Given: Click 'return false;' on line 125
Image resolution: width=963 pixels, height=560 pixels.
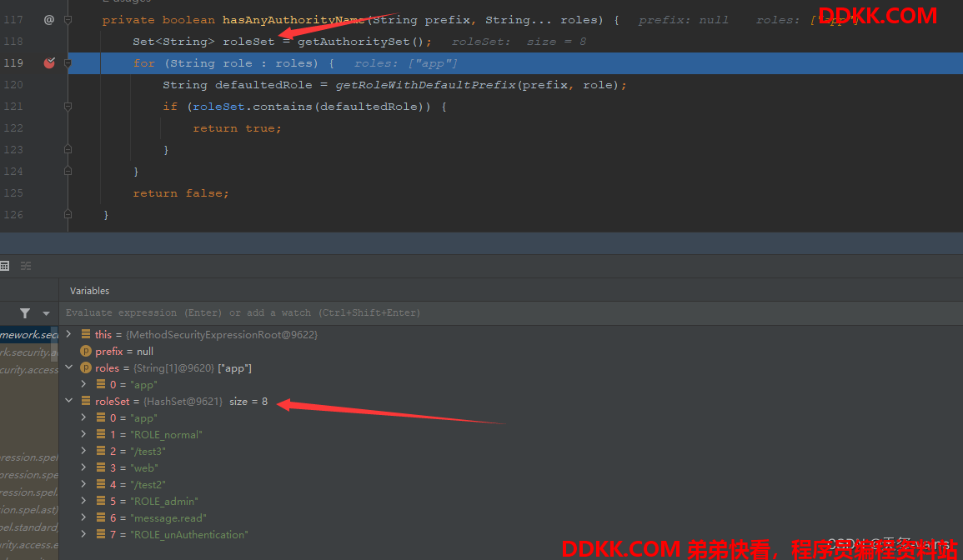Looking at the screenshot, I should [181, 192].
